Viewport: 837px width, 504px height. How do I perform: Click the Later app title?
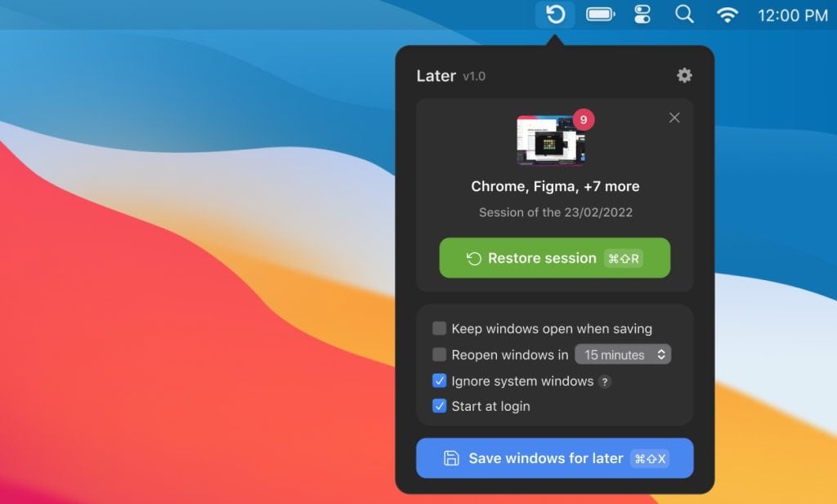pyautogui.click(x=436, y=76)
